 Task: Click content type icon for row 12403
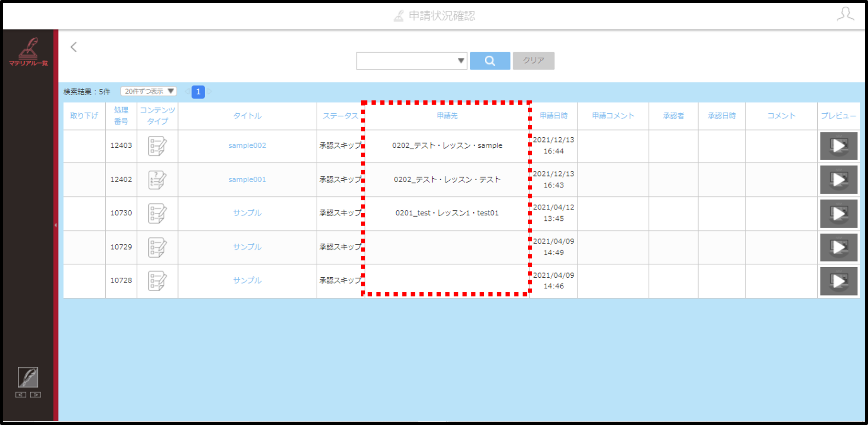(157, 146)
